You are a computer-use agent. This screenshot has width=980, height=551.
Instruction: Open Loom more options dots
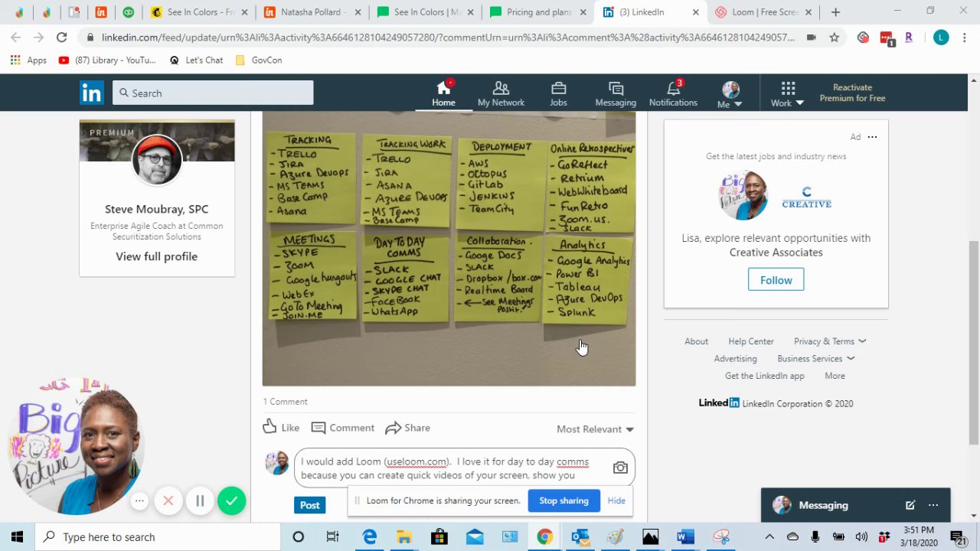click(139, 501)
